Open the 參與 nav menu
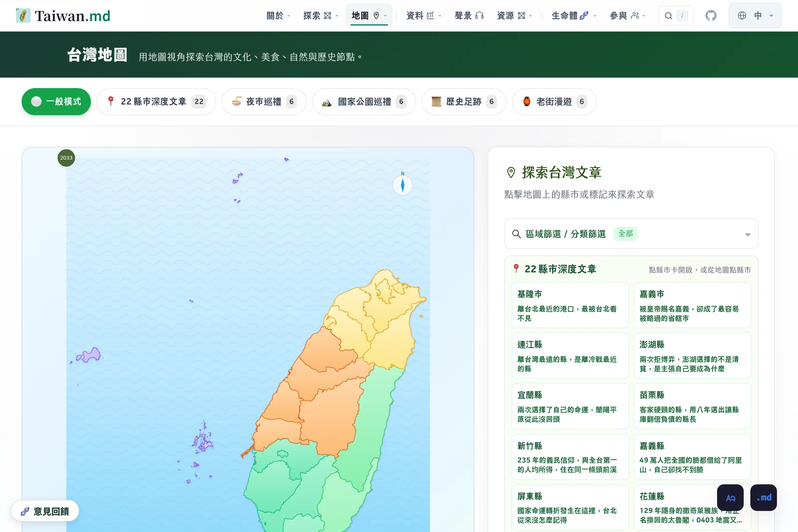This screenshot has width=798, height=532. (x=627, y=15)
